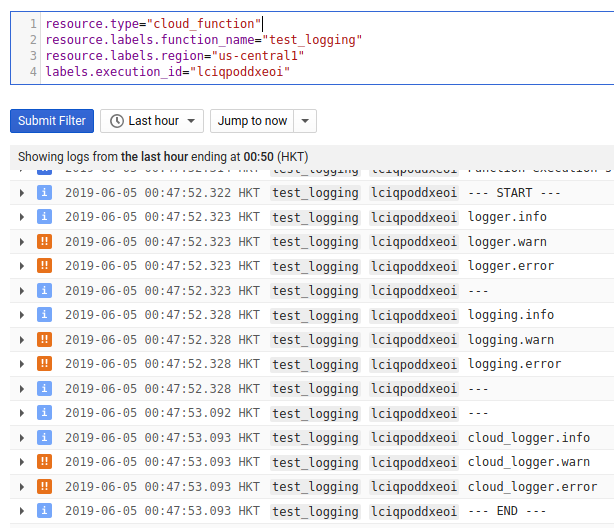The height and width of the screenshot is (528, 614).
Task: Click warning severity icon on logger.warn row
Action: pyautogui.click(x=44, y=242)
